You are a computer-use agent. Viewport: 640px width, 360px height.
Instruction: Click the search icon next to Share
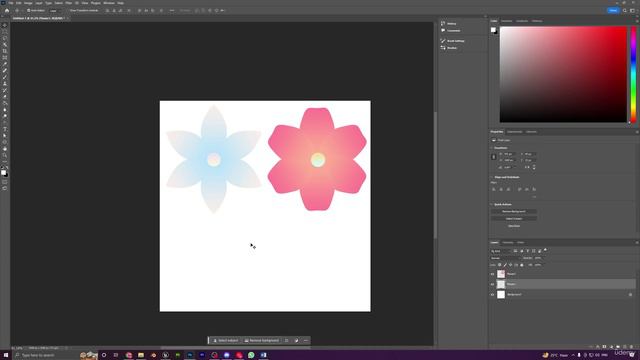pyautogui.click(x=624, y=11)
